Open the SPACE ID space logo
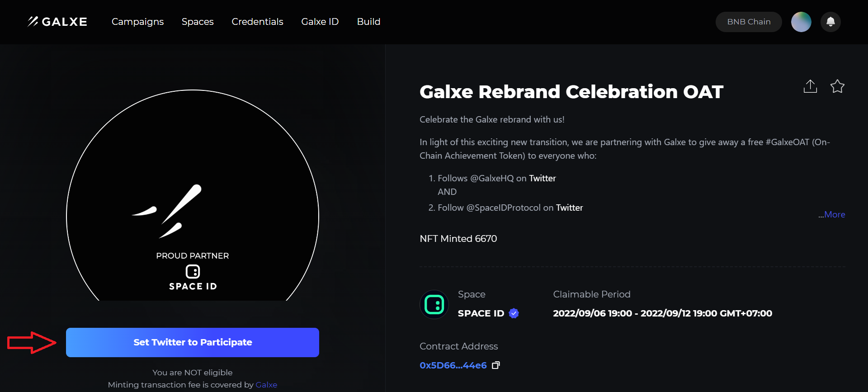 pos(434,304)
